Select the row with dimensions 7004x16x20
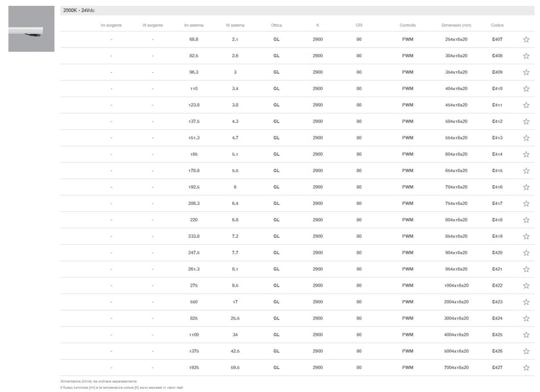The height and width of the screenshot is (392, 540). pos(456,368)
